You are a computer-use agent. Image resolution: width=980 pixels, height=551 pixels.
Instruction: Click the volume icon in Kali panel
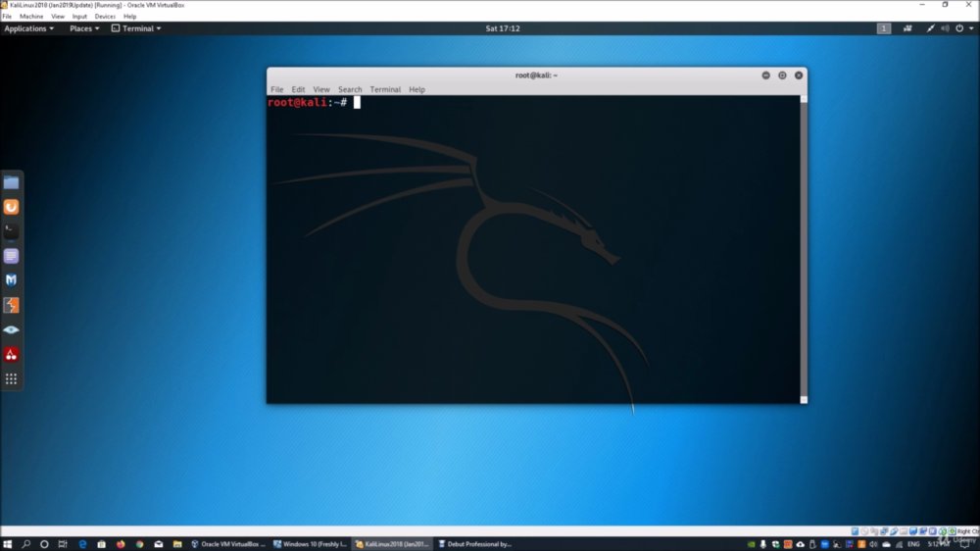pyautogui.click(x=945, y=28)
